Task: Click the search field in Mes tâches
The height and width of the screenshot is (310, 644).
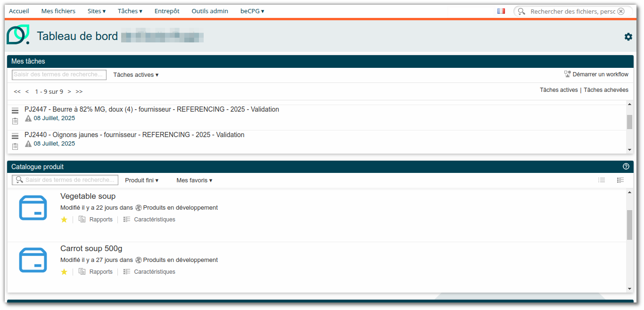Action: pos(58,74)
